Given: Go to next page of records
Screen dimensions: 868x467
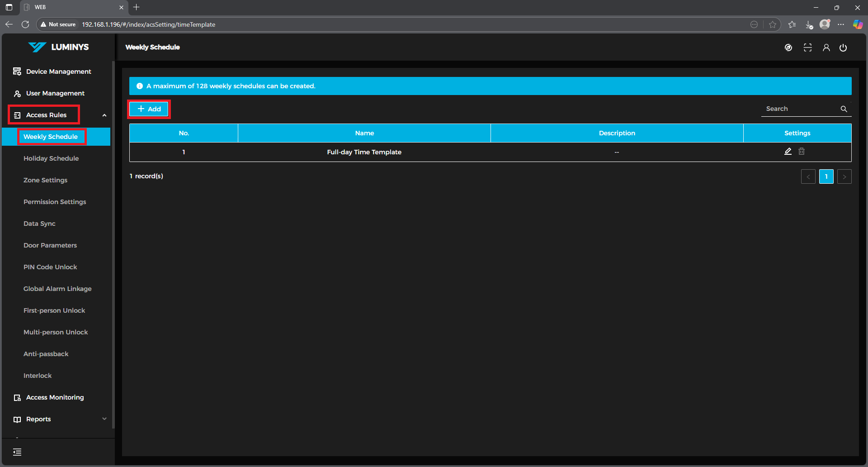Looking at the screenshot, I should 844,176.
